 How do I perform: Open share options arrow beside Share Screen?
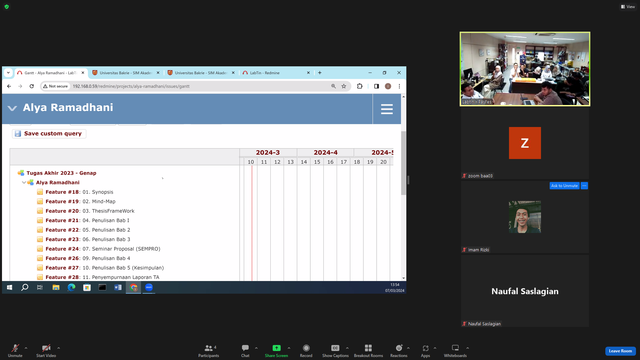(289, 348)
